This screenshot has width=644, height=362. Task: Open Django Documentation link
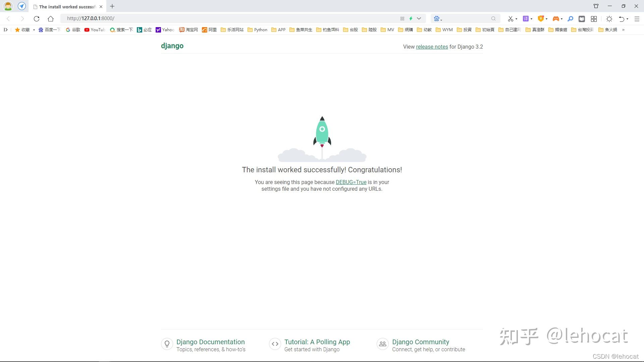coord(210,342)
